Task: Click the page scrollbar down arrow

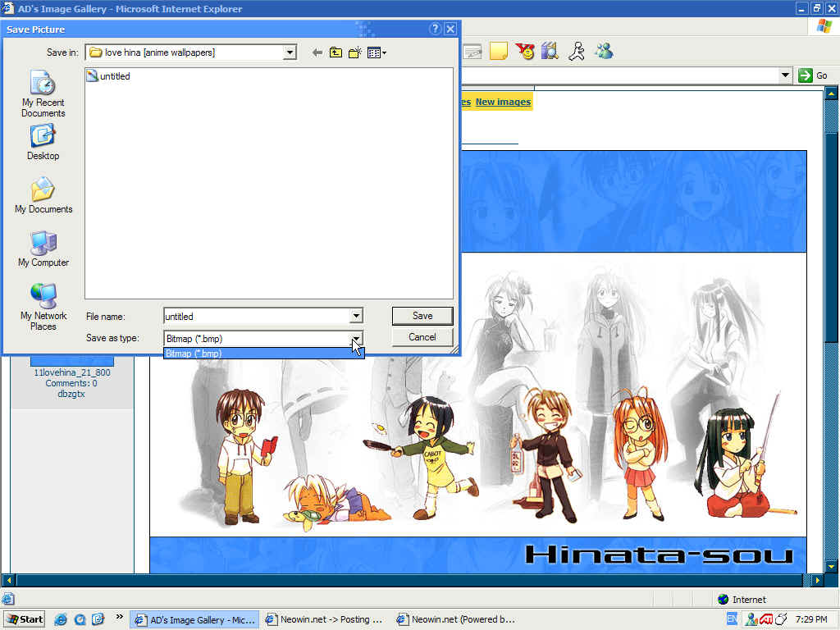Action: [x=832, y=566]
